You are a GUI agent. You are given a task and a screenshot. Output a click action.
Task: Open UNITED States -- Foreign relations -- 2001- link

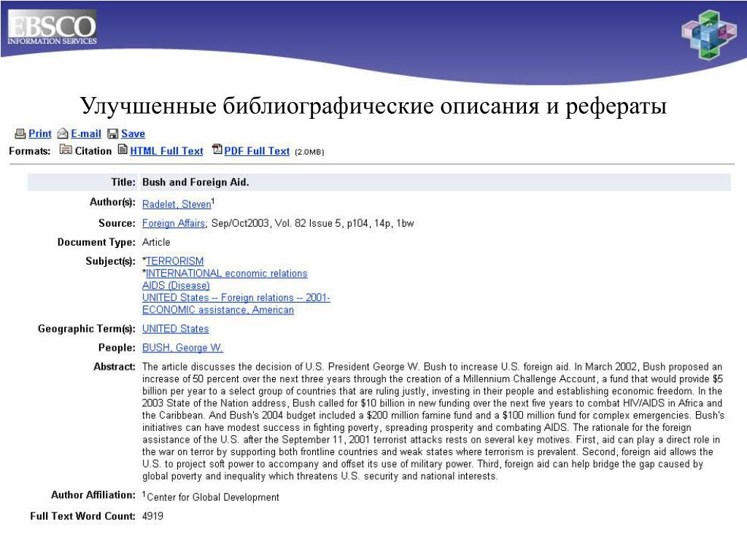click(x=236, y=297)
